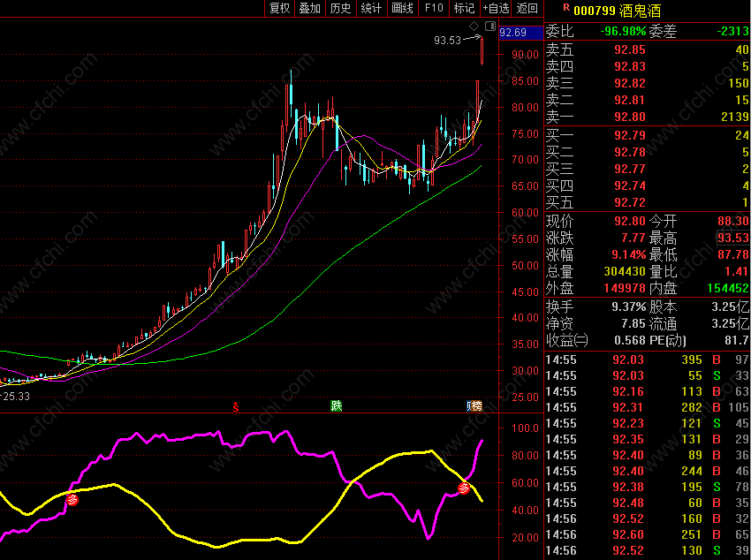
Task: Select the 卖二 row price 92.81
Action: [630, 100]
